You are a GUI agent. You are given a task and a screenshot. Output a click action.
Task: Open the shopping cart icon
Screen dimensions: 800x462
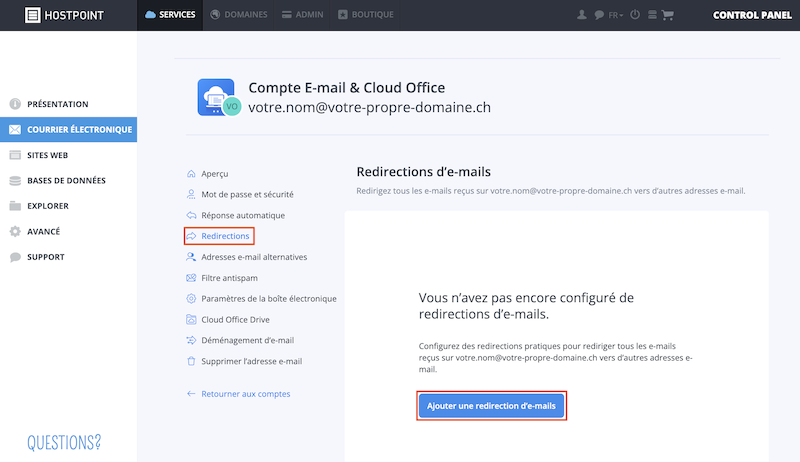click(667, 15)
